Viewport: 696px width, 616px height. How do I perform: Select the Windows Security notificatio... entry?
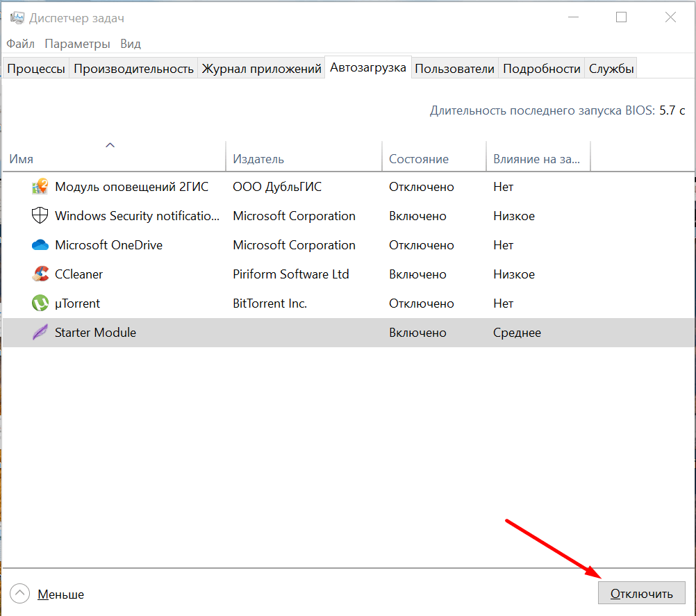click(137, 216)
